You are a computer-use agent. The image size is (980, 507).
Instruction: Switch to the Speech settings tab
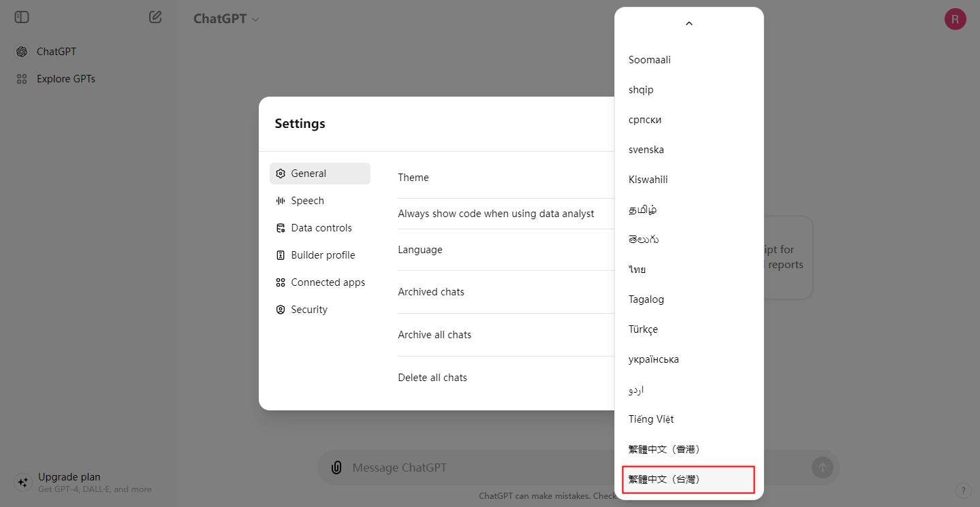click(320, 201)
